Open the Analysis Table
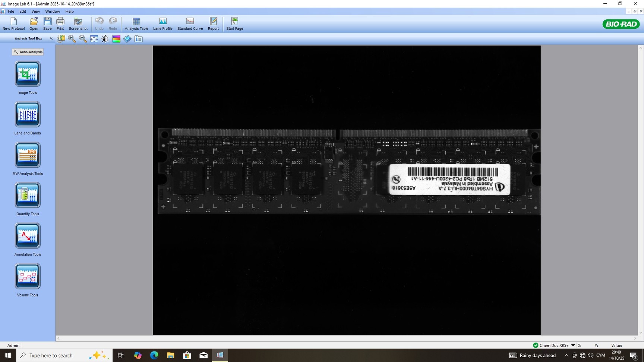644x362 pixels. click(136, 24)
